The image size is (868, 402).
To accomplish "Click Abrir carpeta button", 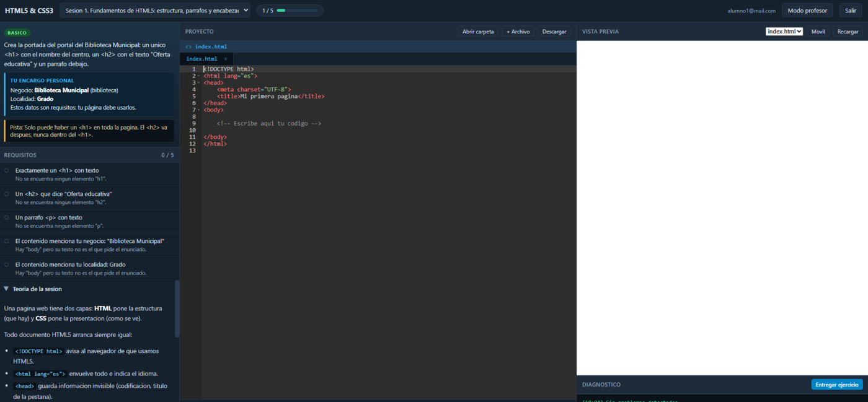I will (x=478, y=32).
